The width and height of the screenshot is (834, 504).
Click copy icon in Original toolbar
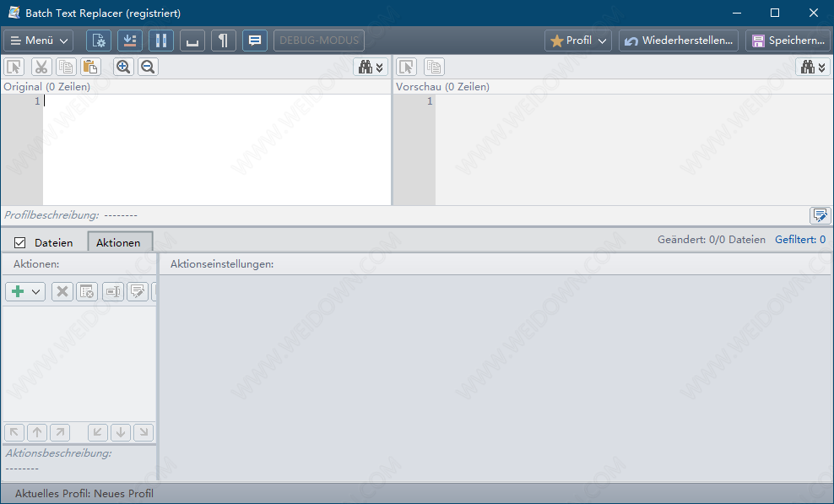click(66, 67)
